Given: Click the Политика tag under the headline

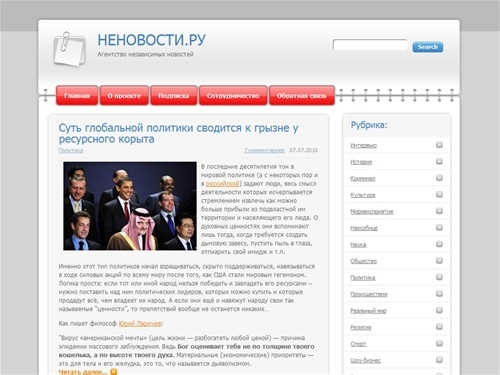Looking at the screenshot, I should click(x=71, y=150).
